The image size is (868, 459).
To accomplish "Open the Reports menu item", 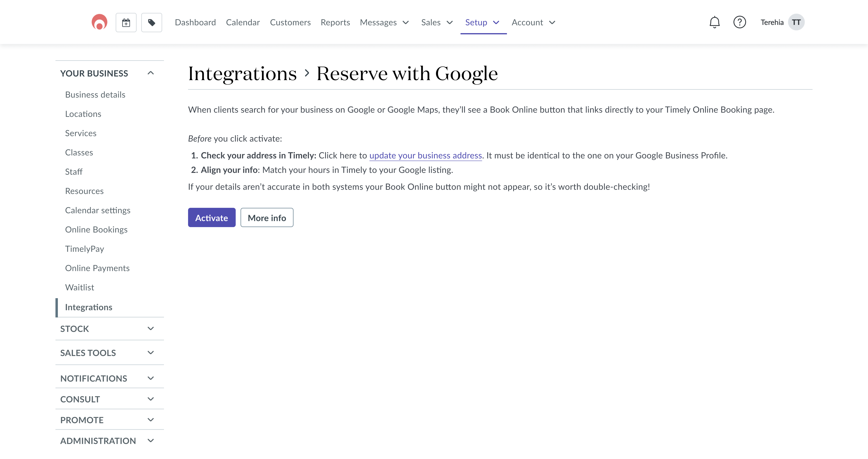I will click(x=335, y=22).
